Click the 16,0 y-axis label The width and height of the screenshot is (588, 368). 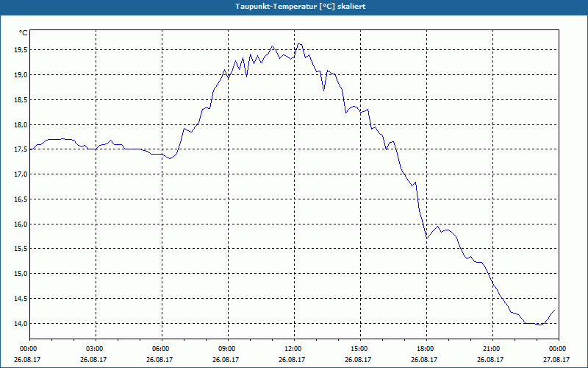21,224
